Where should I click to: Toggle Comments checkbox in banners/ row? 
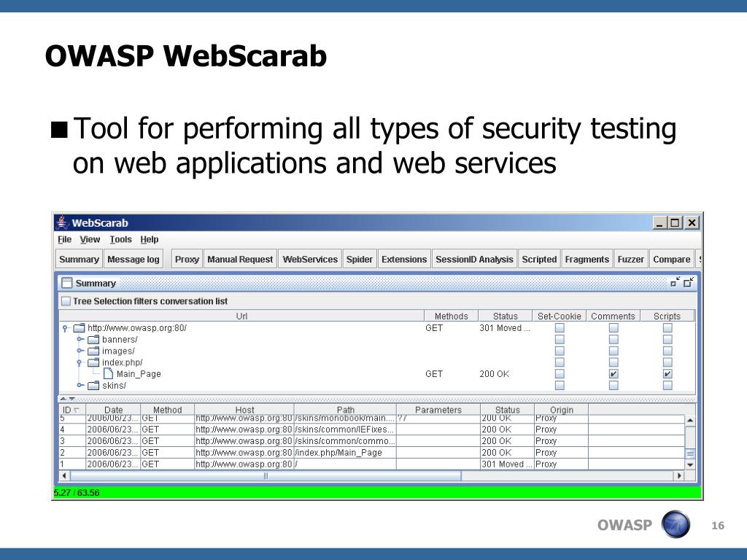[x=614, y=340]
